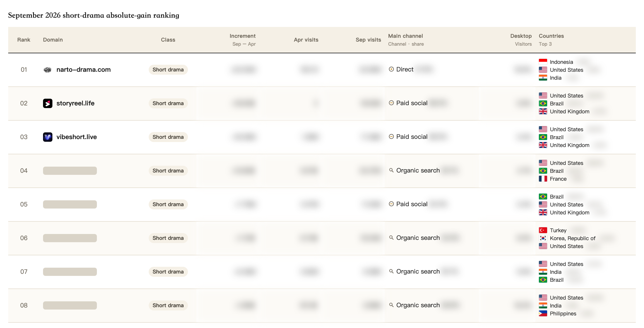This screenshot has height=328, width=644.
Task: Click Organic search magnifier icon in row 08
Action: coord(391,305)
